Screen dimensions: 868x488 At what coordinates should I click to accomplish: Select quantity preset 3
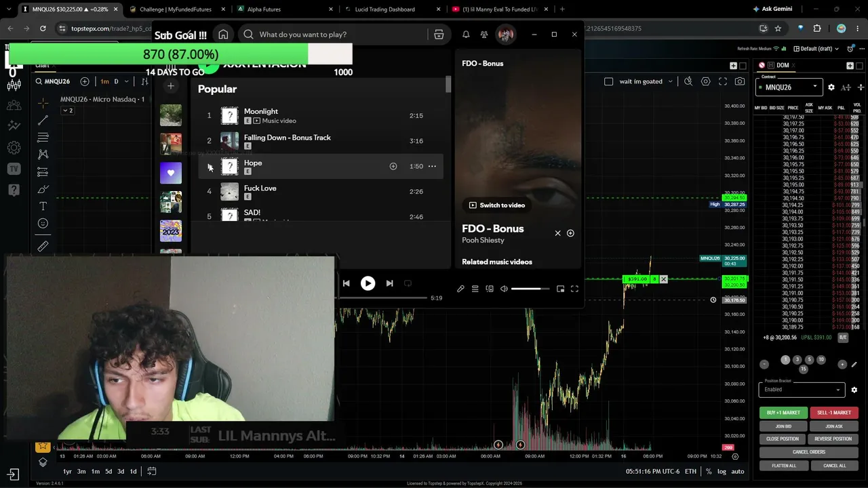point(797,360)
